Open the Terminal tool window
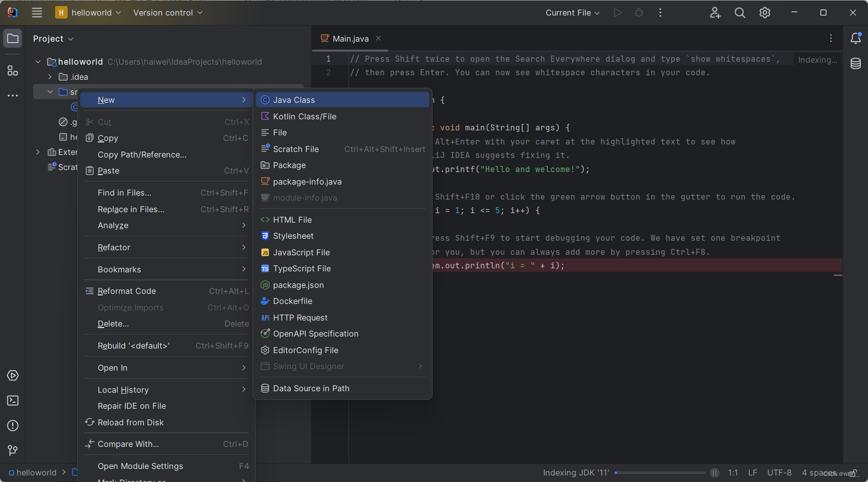 13,401
